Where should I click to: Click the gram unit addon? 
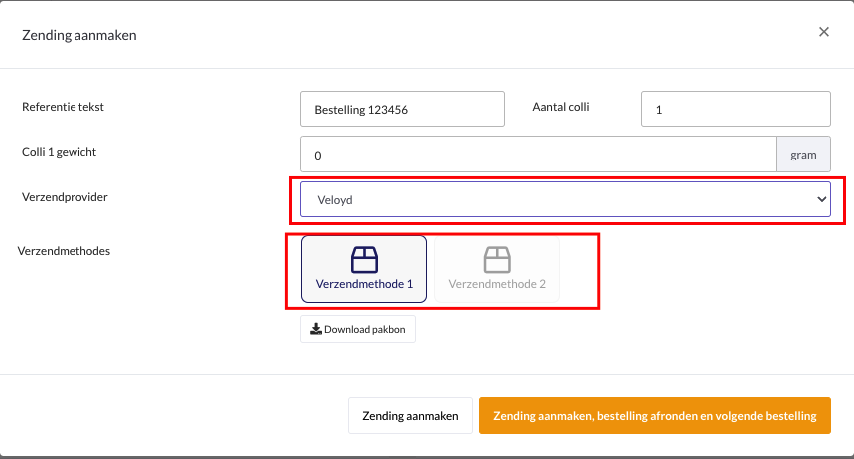(x=803, y=155)
